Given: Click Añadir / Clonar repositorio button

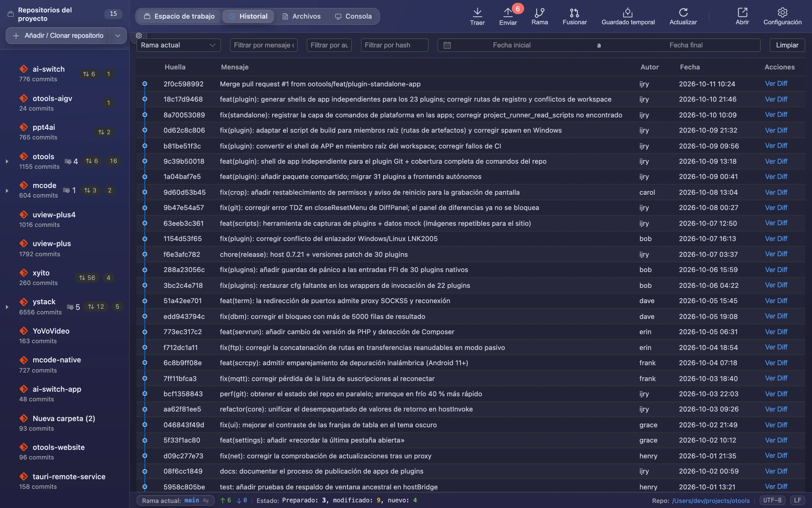Looking at the screenshot, I should coord(58,36).
